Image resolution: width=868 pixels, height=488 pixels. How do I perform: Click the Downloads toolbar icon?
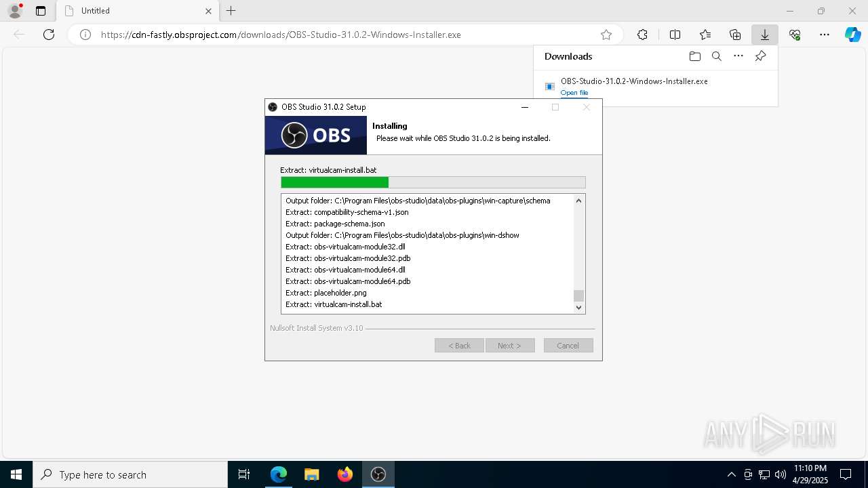[765, 35]
